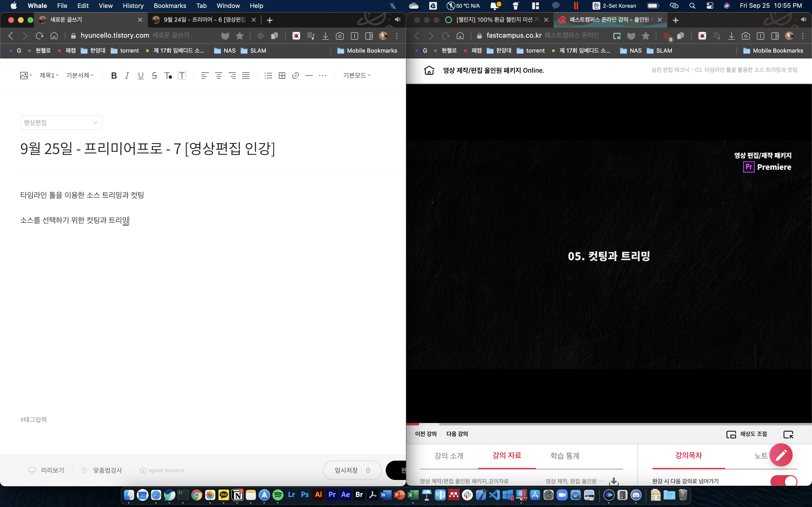Open the 기본서체 font dropdown
812x507 pixels.
coord(80,75)
